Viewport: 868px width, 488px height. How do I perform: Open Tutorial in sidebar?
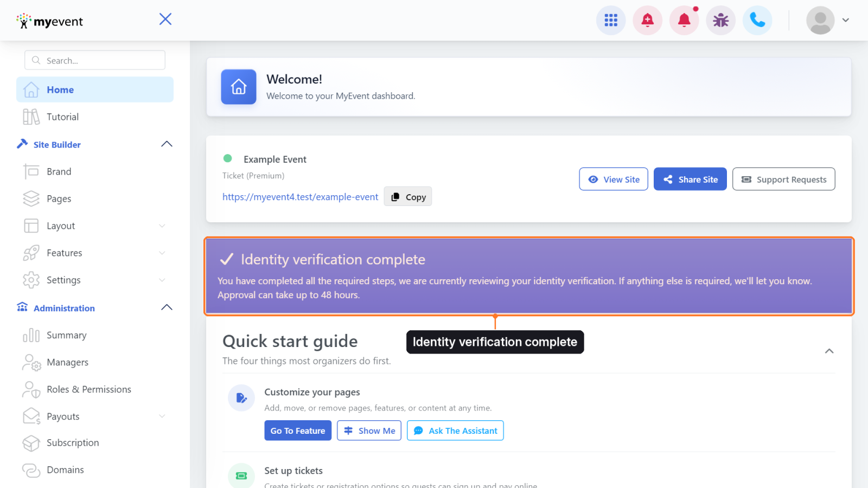[x=95, y=117]
